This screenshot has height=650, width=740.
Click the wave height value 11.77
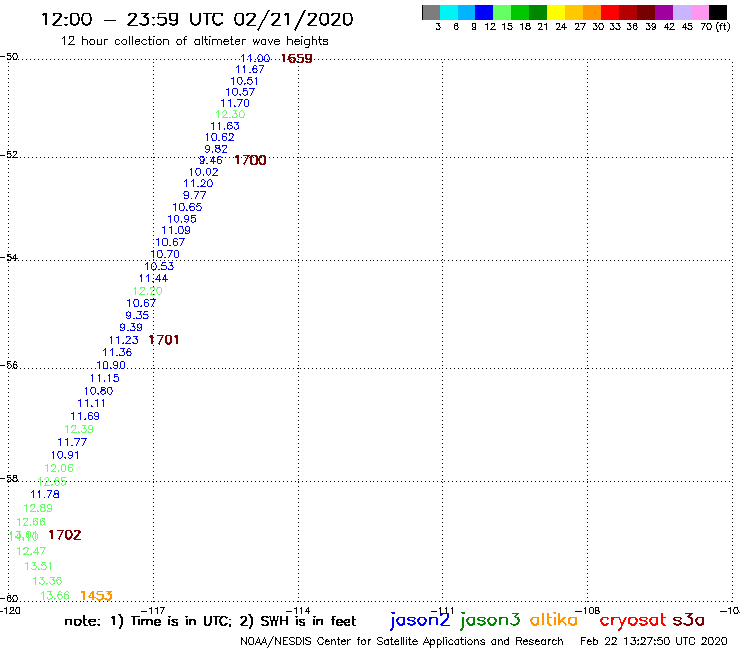click(72, 443)
